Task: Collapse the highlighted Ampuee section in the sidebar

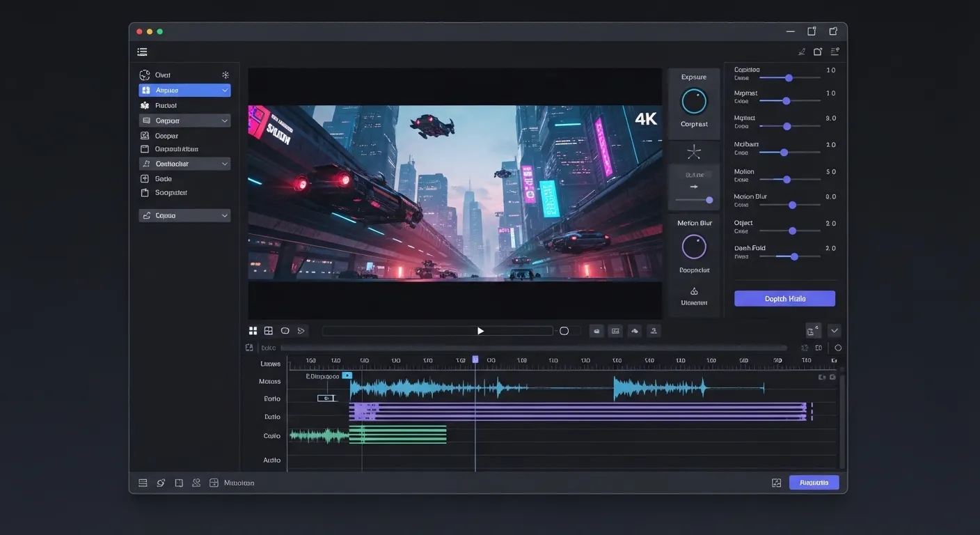Action: [224, 90]
